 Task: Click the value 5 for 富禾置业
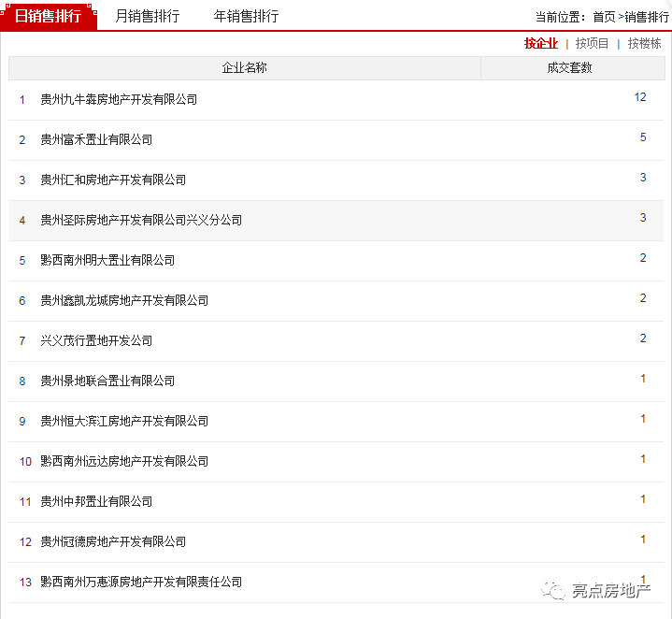tap(643, 137)
